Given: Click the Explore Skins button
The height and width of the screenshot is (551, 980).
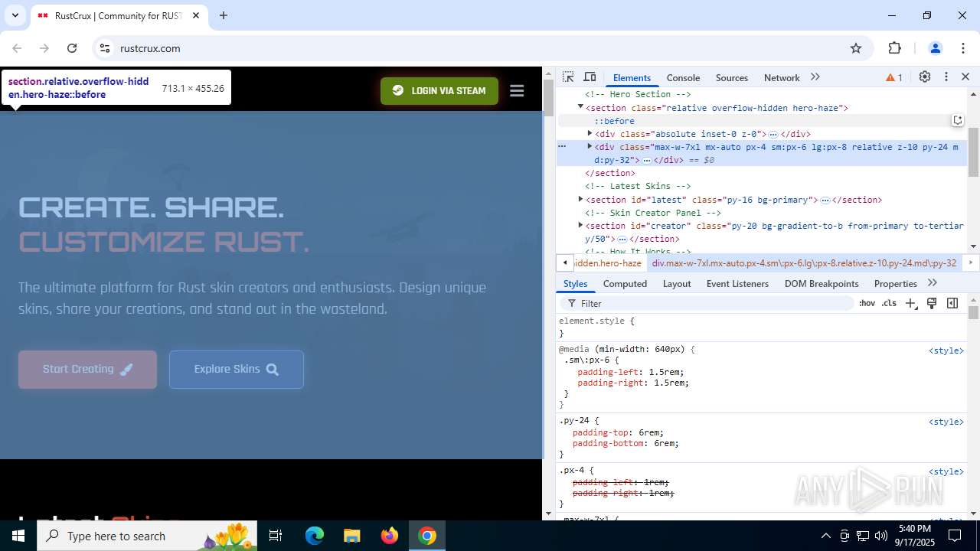Looking at the screenshot, I should 237,370.
